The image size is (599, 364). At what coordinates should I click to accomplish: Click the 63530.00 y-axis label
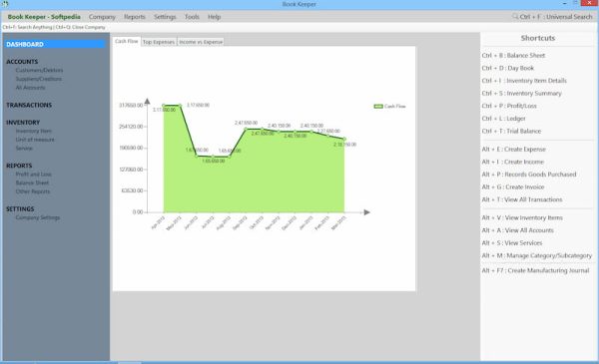[132, 190]
